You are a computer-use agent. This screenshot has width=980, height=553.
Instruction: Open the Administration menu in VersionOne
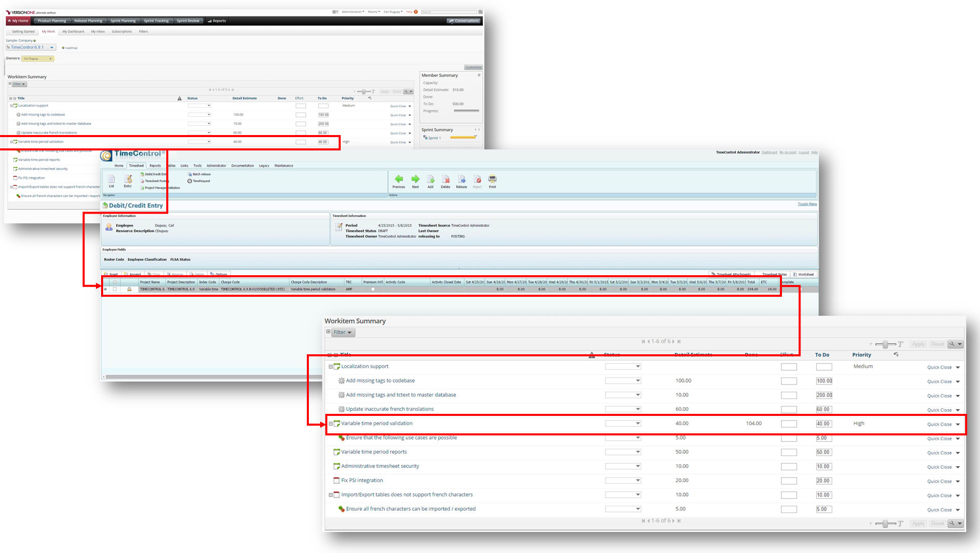353,12
